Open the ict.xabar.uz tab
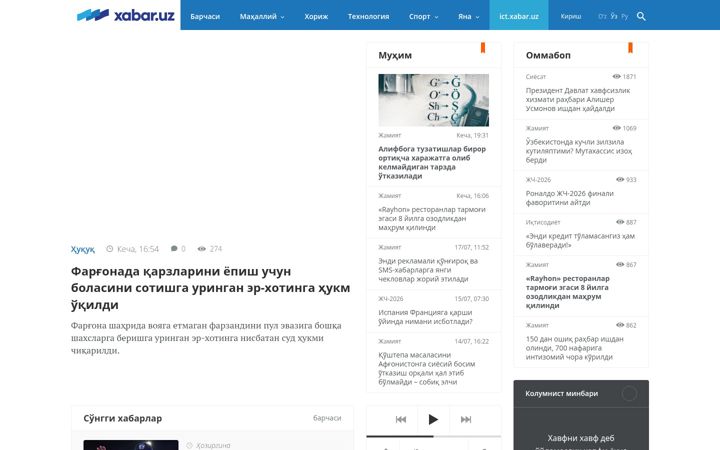This screenshot has width=720, height=450. [x=519, y=15]
